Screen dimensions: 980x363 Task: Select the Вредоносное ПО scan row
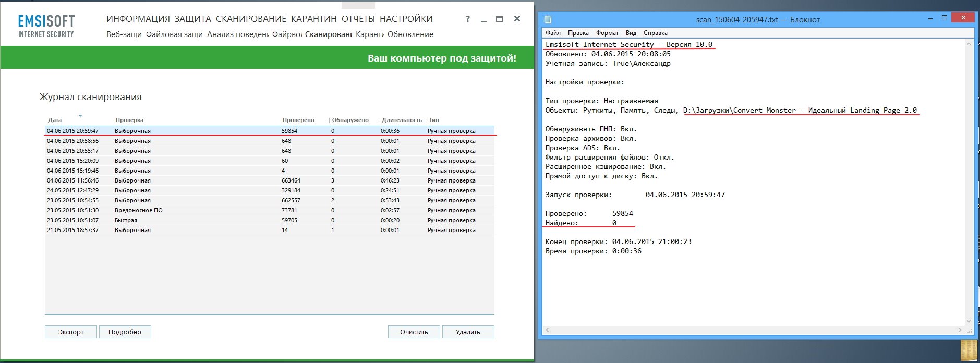click(x=270, y=210)
